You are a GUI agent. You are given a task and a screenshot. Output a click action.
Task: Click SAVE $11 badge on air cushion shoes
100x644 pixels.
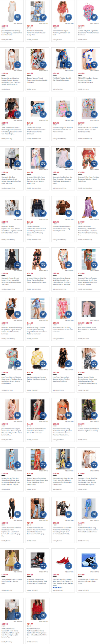point(94,566)
